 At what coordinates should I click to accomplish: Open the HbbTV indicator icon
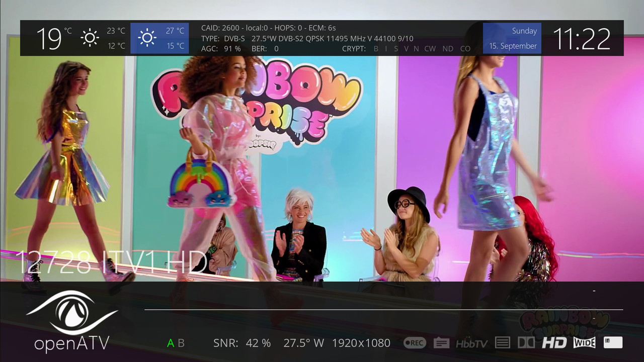coord(471,343)
